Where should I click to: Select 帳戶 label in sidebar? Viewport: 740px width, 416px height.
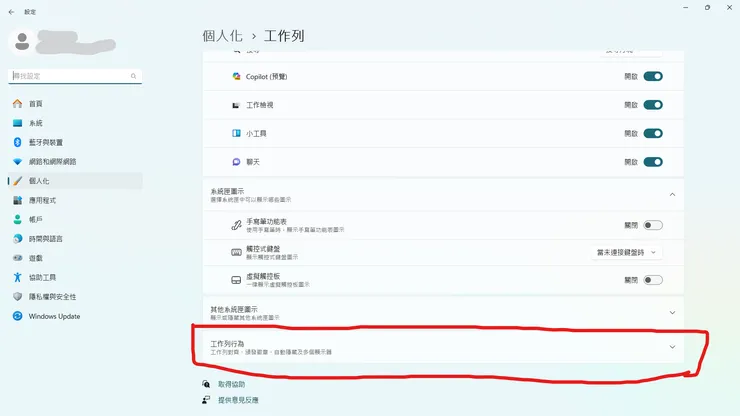[x=35, y=219]
